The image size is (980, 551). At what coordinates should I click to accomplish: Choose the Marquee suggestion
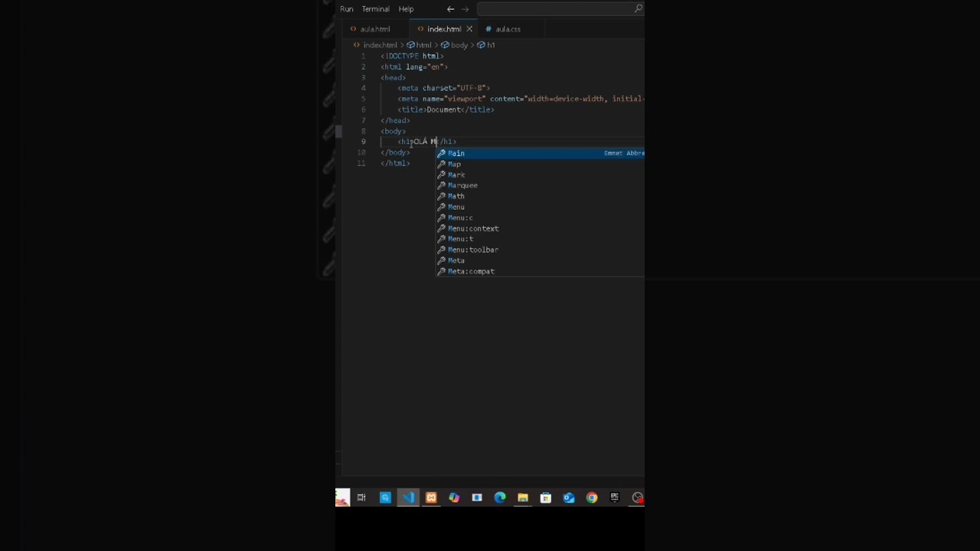point(541,185)
